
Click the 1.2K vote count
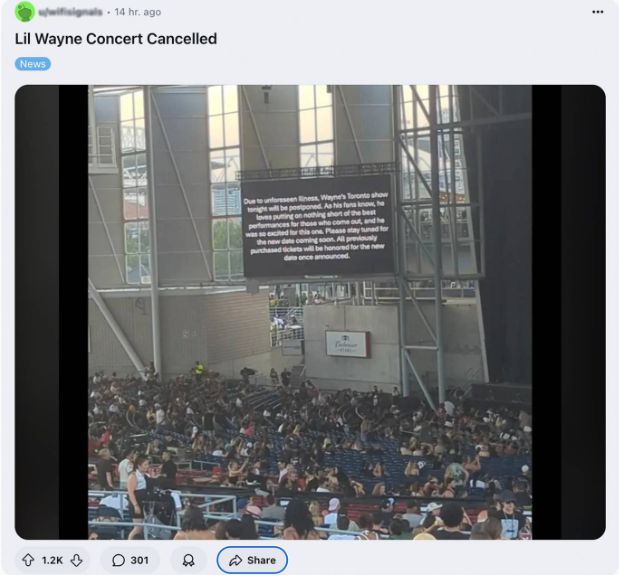52,560
